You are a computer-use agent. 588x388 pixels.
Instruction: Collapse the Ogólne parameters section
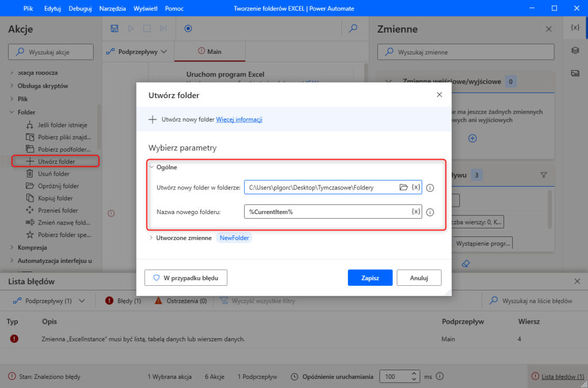tap(152, 167)
